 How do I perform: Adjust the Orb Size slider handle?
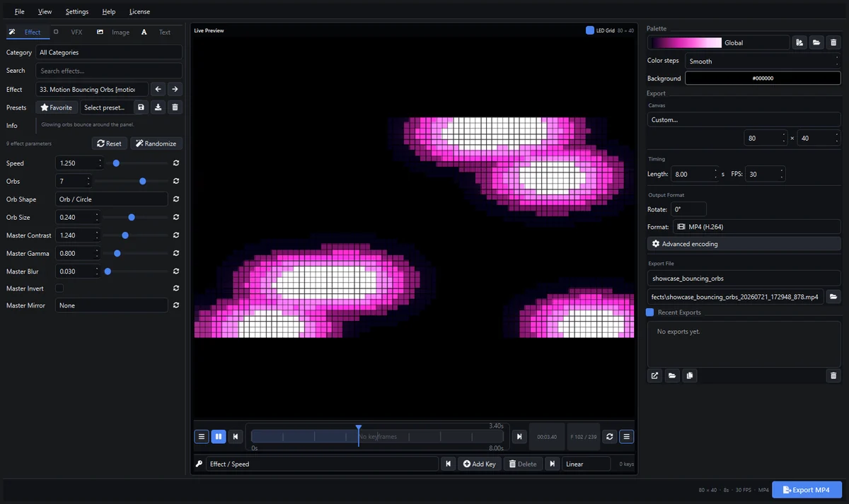pos(132,218)
